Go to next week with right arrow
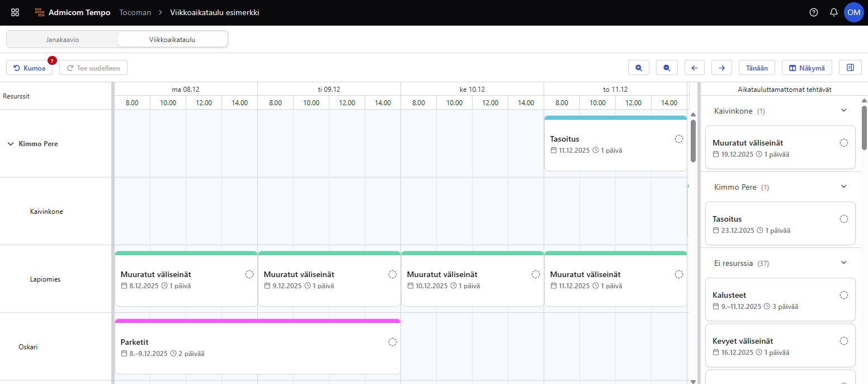 (x=721, y=68)
